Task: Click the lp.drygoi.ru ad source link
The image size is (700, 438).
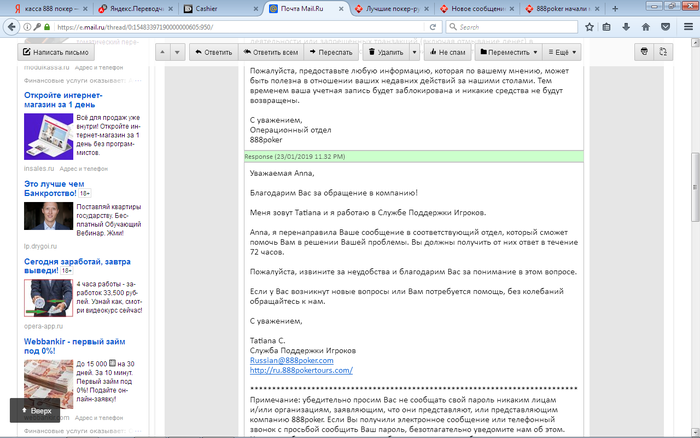Action: tap(41, 246)
